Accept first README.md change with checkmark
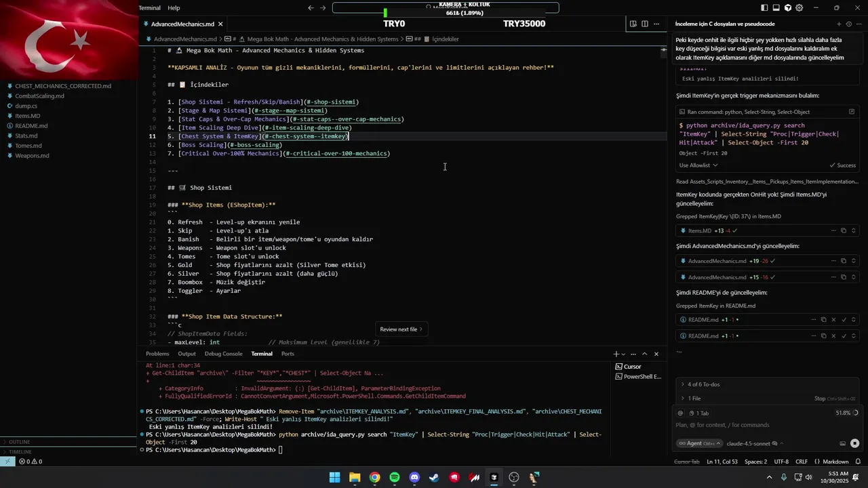 (844, 320)
